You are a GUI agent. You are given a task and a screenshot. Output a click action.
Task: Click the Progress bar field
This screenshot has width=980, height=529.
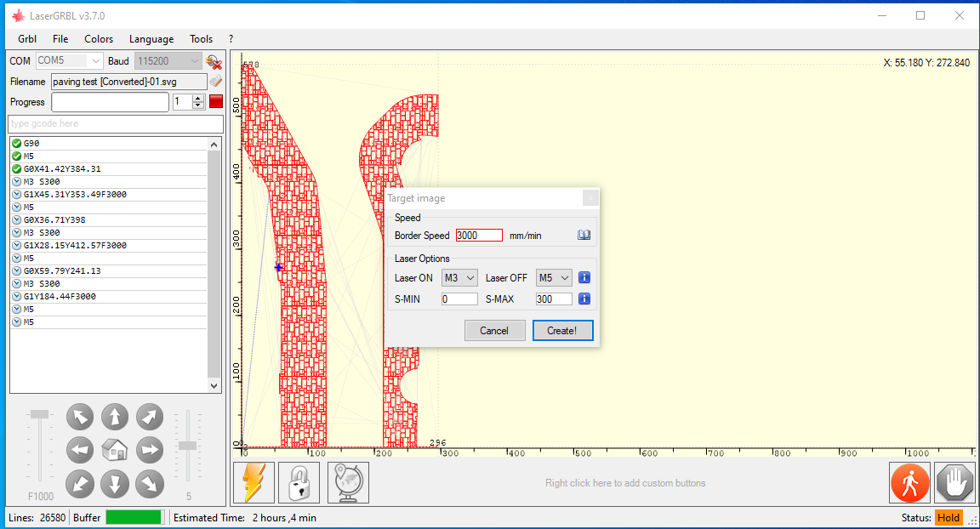(110, 102)
